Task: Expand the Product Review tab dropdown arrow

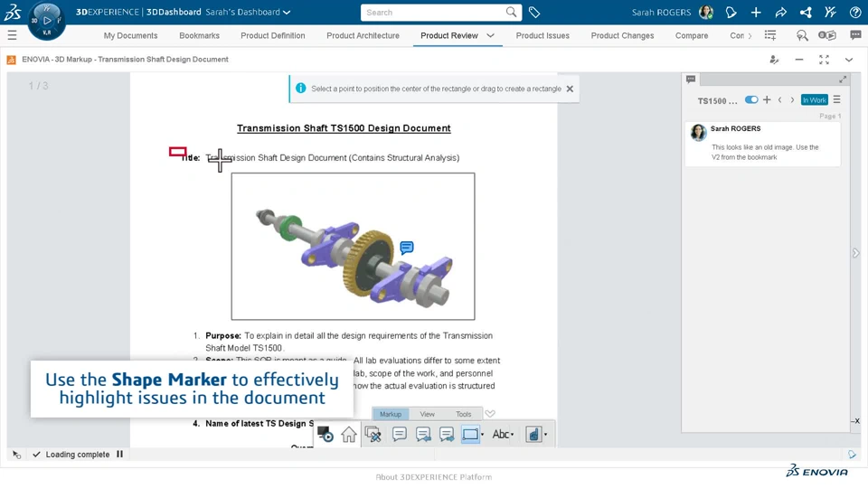Action: point(490,35)
